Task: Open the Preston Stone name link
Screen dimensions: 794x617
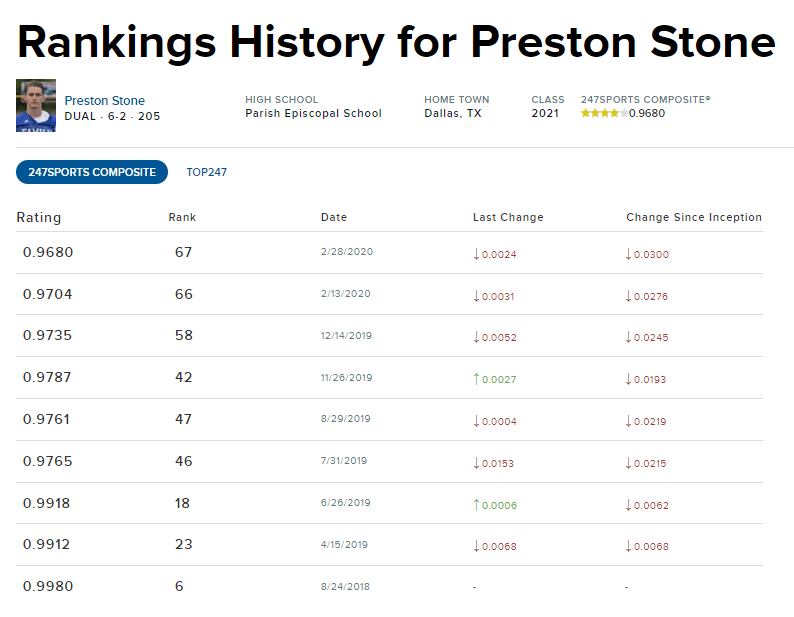Action: pyautogui.click(x=104, y=100)
